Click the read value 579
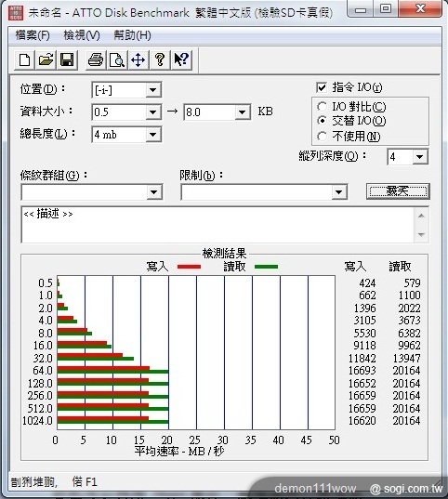The height and width of the screenshot is (499, 448). [x=413, y=282]
